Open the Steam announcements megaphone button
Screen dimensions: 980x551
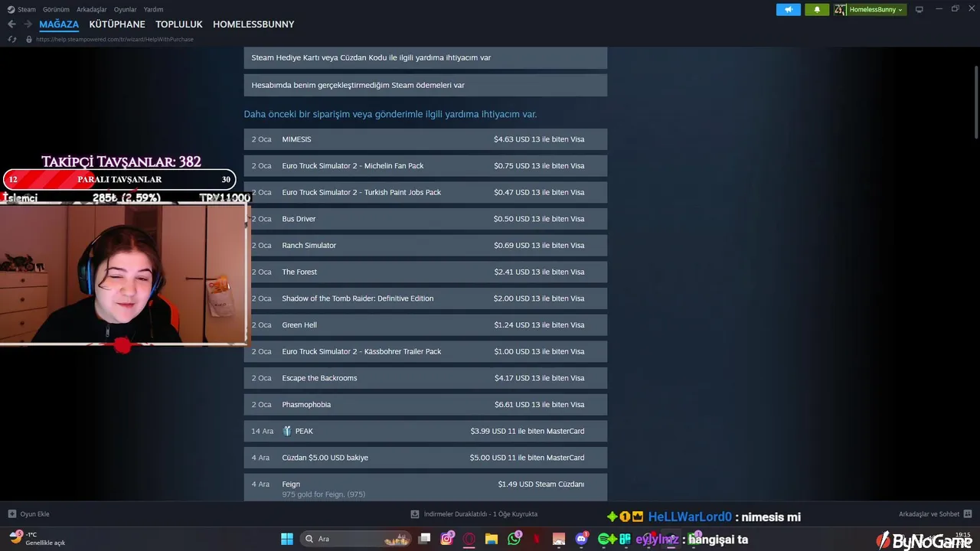click(788, 9)
